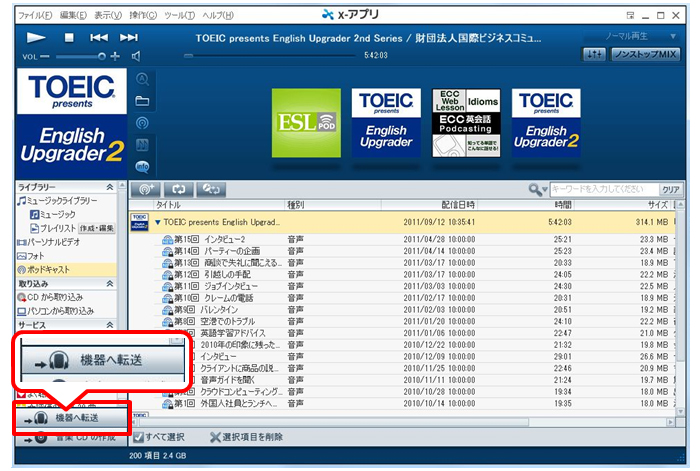This screenshot has width=700, height=471.
Task: Click the info bubble icon
Action: click(142, 166)
